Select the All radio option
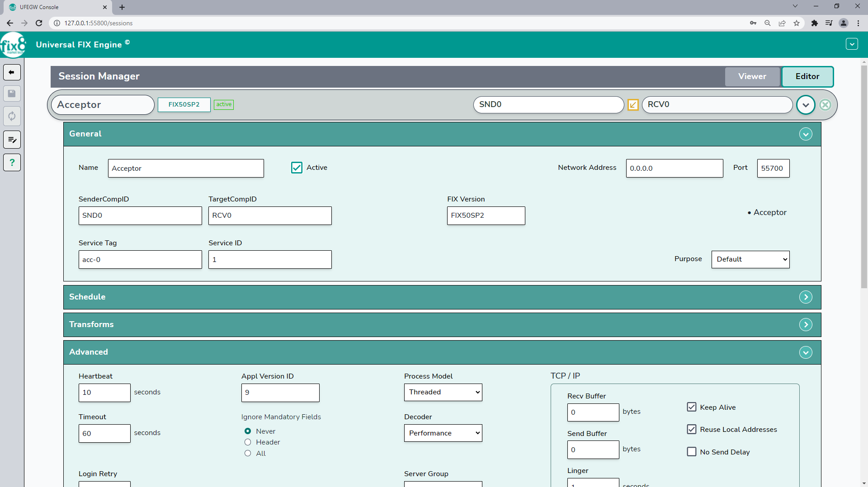 click(x=248, y=453)
